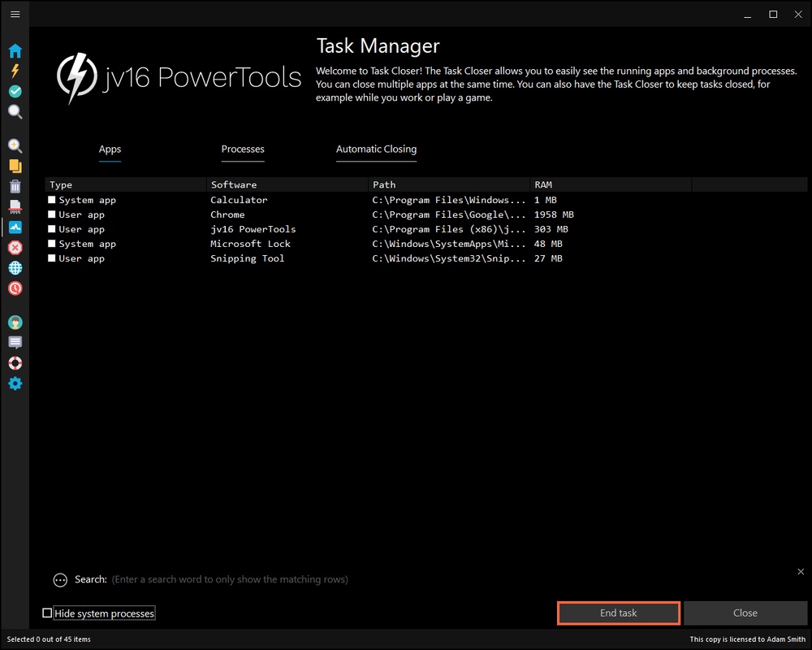The width and height of the screenshot is (812, 650).
Task: Click the file shredder sidebar icon
Action: [15, 206]
